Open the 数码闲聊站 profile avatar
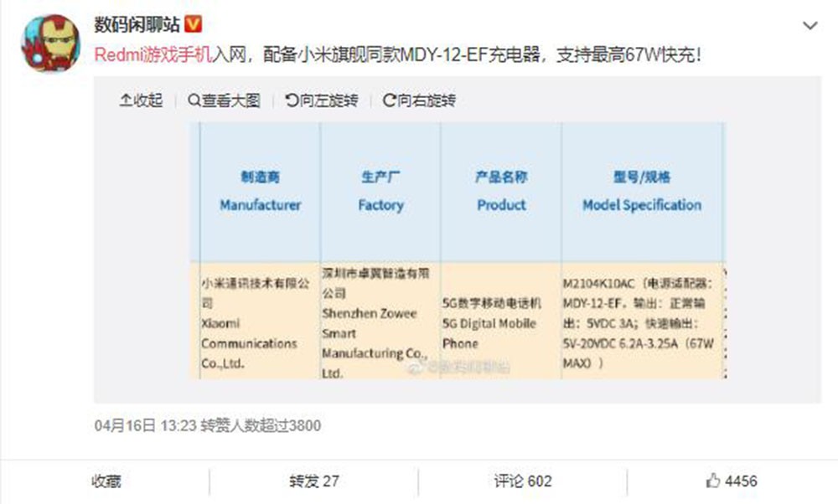838x504 pixels. [51, 44]
